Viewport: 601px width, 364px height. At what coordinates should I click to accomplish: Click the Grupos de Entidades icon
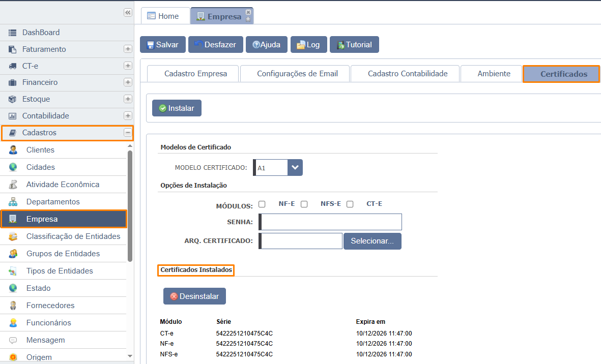13,254
